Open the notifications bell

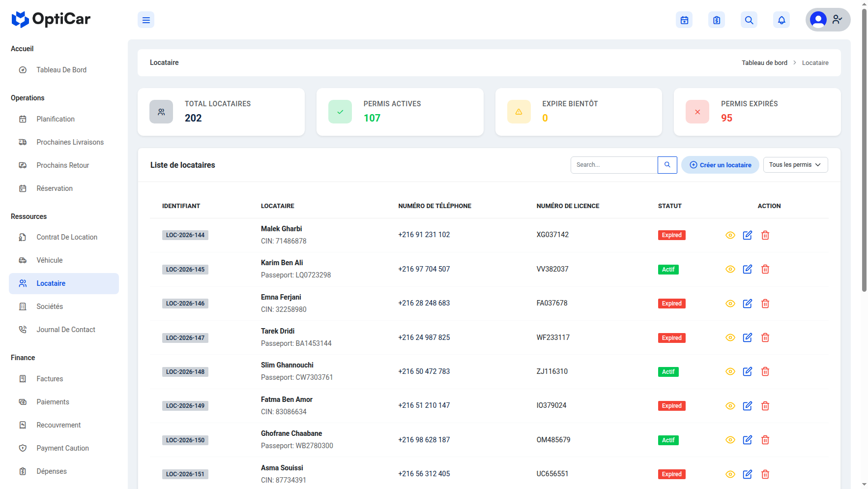[x=781, y=20]
